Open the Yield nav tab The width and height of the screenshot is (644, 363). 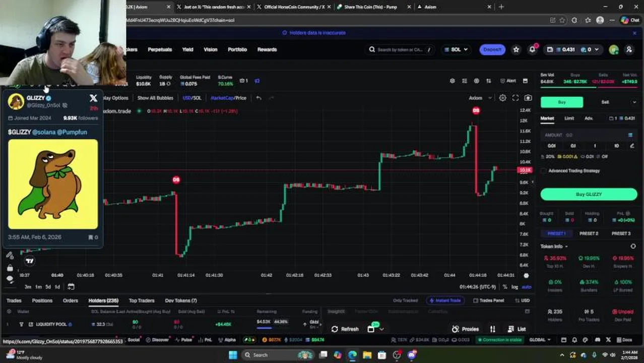(x=187, y=49)
